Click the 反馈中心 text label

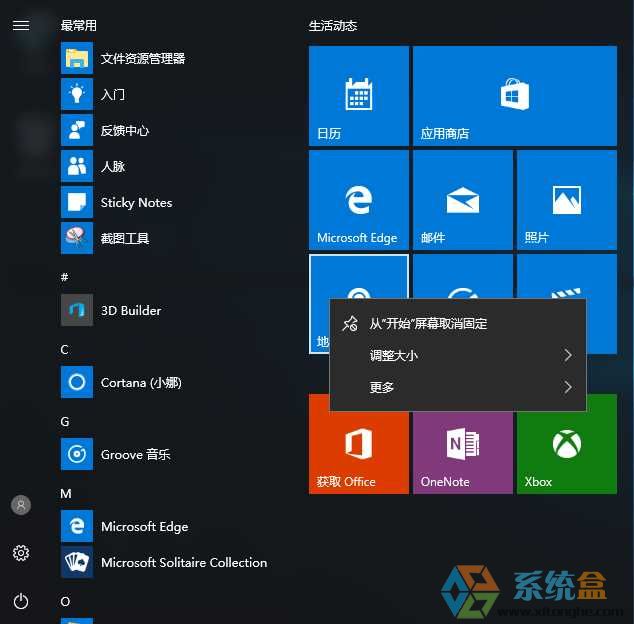[125, 130]
